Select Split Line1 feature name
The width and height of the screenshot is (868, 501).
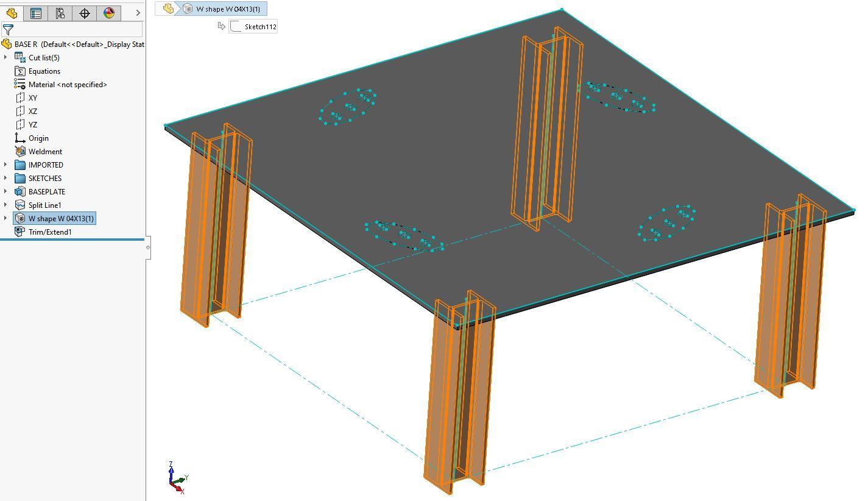coord(45,205)
